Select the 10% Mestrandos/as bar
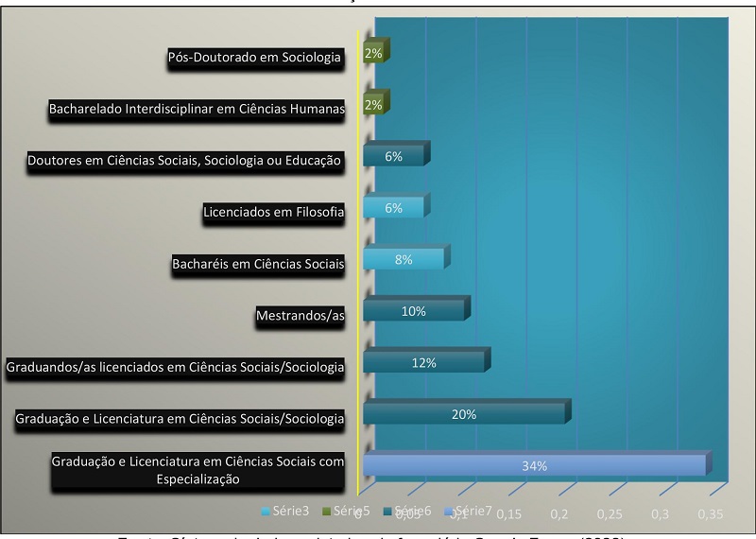Image resolution: width=756 pixels, height=539 pixels. pyautogui.click(x=413, y=311)
